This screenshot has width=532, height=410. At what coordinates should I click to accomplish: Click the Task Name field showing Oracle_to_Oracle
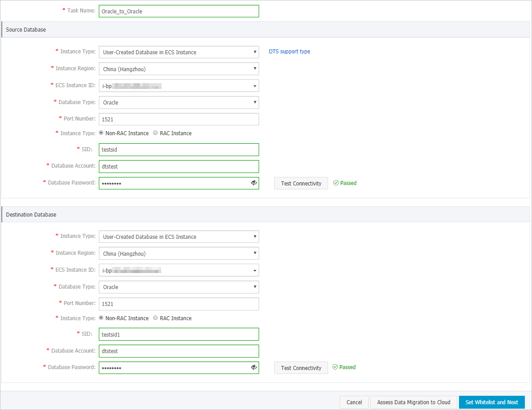click(x=179, y=11)
